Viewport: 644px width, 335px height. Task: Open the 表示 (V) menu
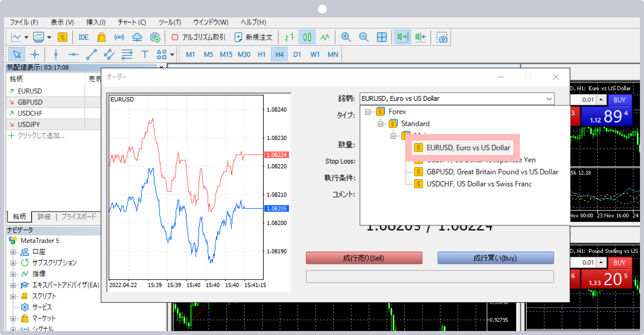point(62,22)
